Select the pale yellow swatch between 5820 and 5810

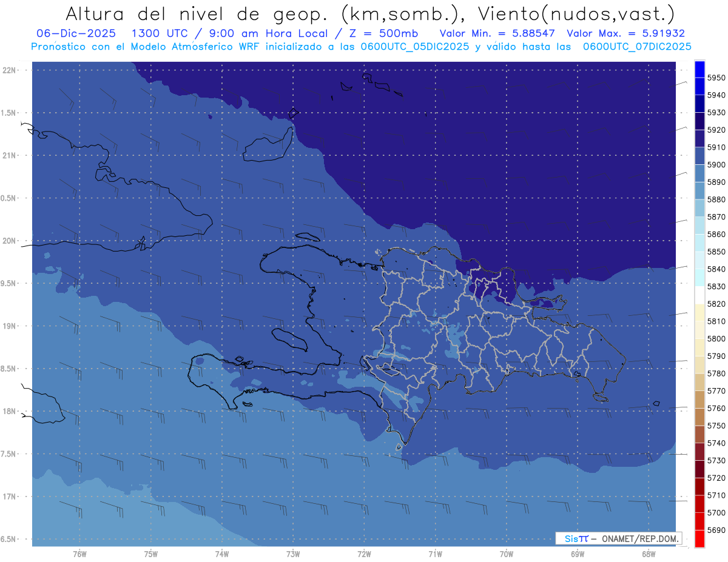[699, 312]
